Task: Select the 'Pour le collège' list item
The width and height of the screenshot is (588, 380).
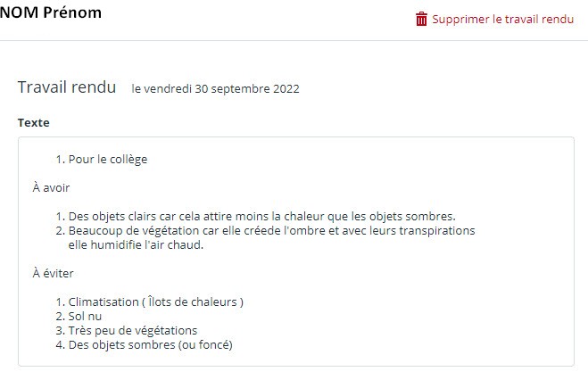Action: click(107, 160)
